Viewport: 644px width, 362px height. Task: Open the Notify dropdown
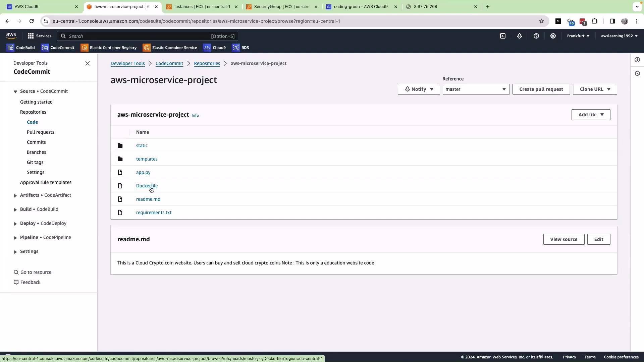click(x=419, y=89)
